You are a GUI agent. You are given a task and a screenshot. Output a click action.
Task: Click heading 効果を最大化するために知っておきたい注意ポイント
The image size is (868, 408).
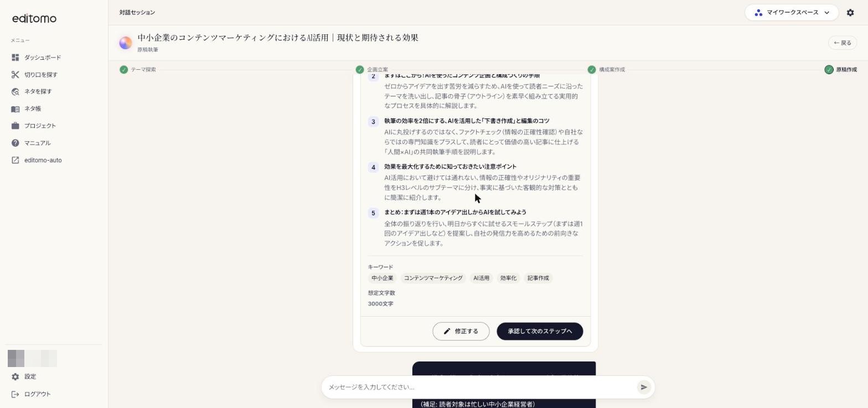click(450, 167)
